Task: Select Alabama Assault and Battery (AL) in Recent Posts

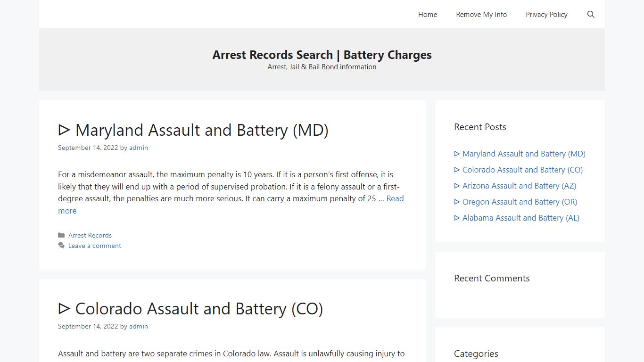Action: [x=517, y=218]
